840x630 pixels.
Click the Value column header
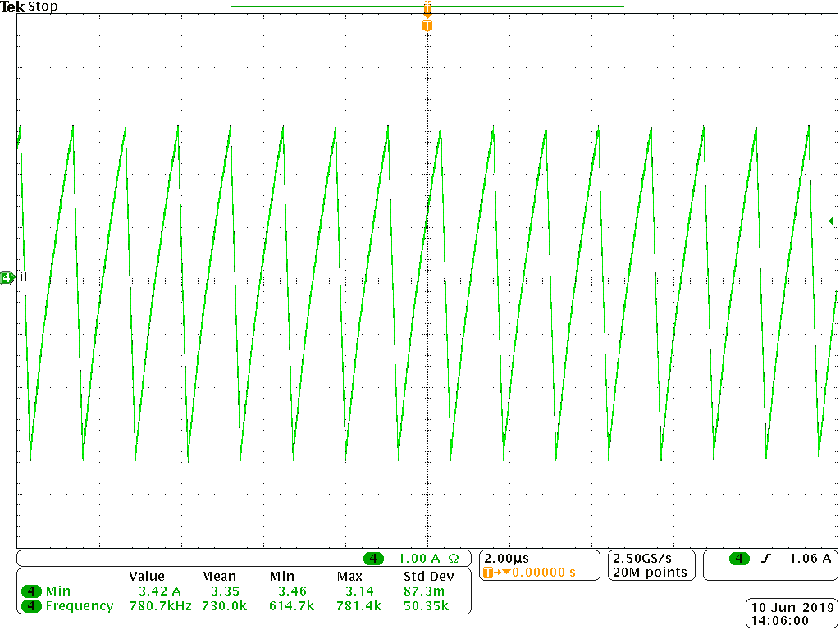[x=147, y=577]
